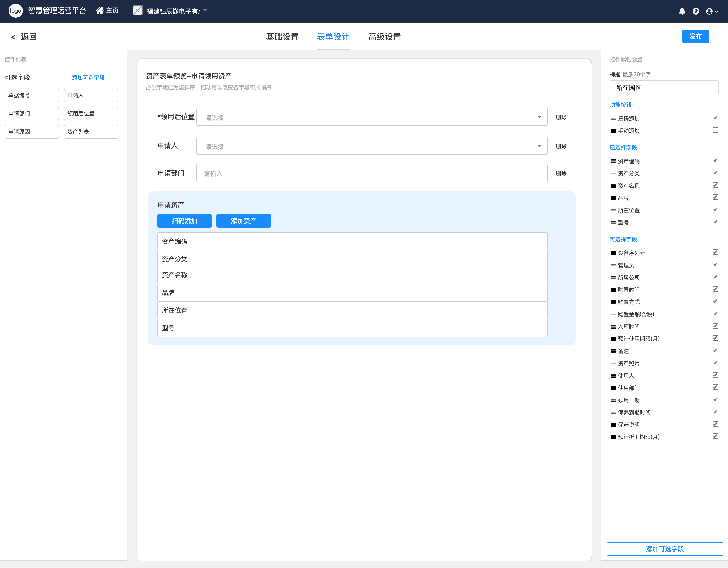
Task: Click the drag handle icon beside 所属公司
Action: [613, 278]
